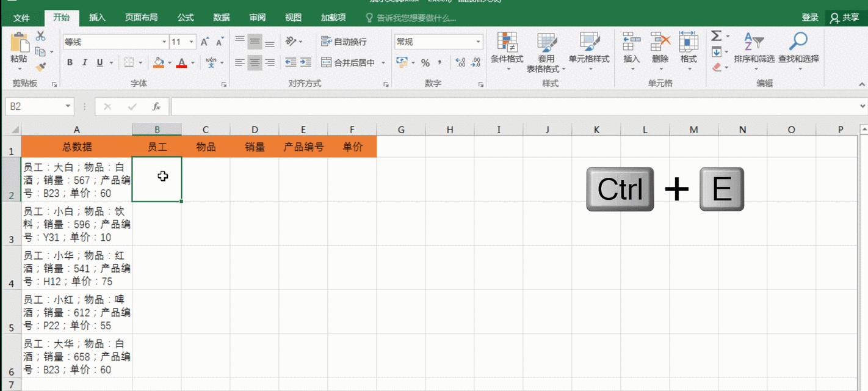Decrease decimal places
The height and width of the screenshot is (391, 868).
pos(476,62)
